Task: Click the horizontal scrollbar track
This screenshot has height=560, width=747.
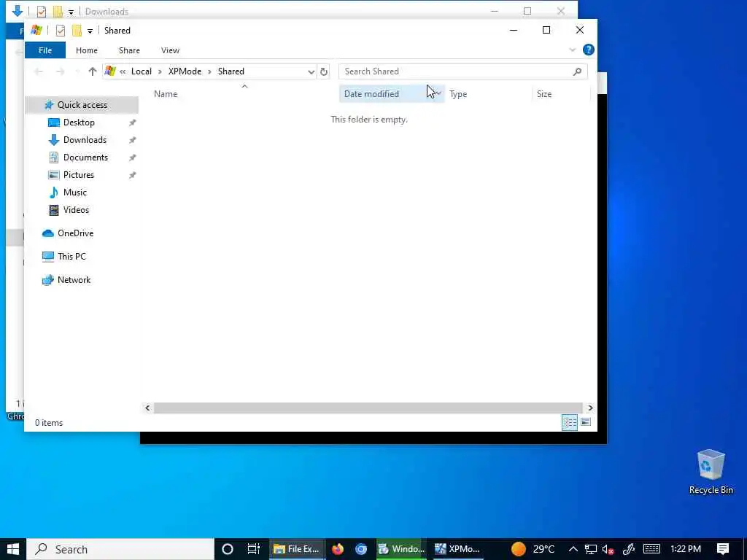Action: click(x=368, y=408)
